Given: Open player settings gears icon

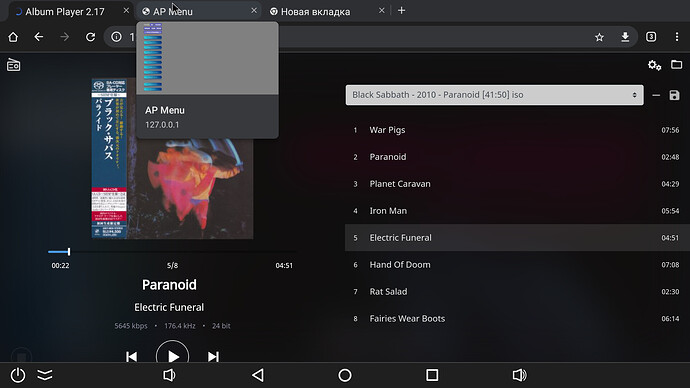Looking at the screenshot, I should 654,66.
